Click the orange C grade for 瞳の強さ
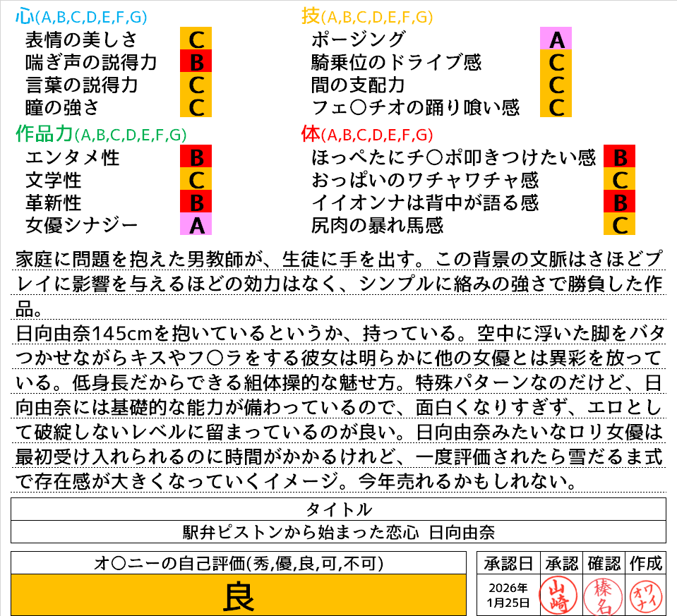Viewport: 677px width, 616px height. [197, 107]
